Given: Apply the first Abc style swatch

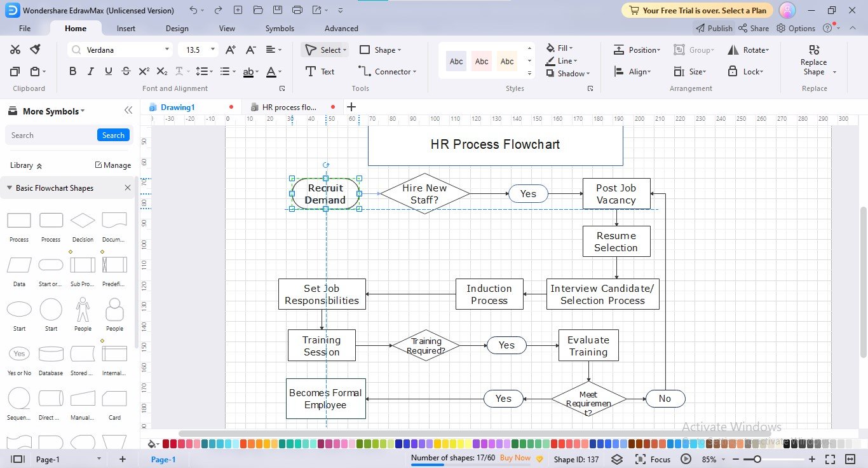Looking at the screenshot, I should (x=456, y=61).
